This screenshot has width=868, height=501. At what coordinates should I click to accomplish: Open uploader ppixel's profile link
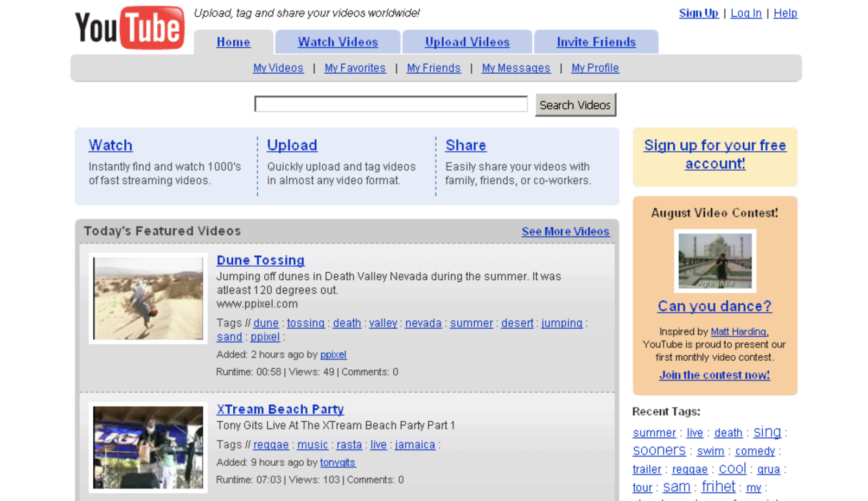(x=333, y=355)
